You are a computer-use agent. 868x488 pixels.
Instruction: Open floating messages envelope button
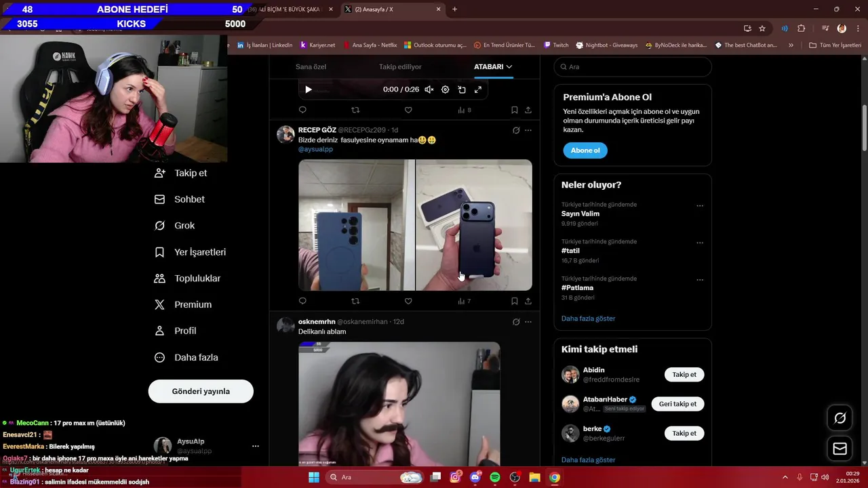click(x=840, y=449)
